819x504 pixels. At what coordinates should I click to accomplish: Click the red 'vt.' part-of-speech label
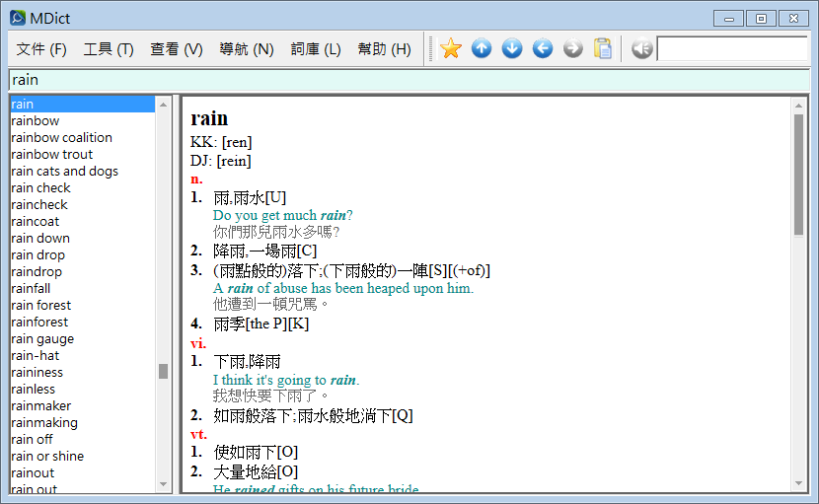click(198, 435)
